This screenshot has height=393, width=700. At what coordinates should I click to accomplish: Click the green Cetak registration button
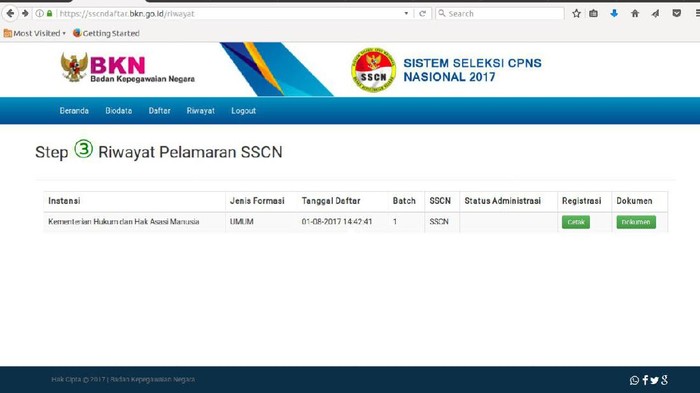click(576, 222)
